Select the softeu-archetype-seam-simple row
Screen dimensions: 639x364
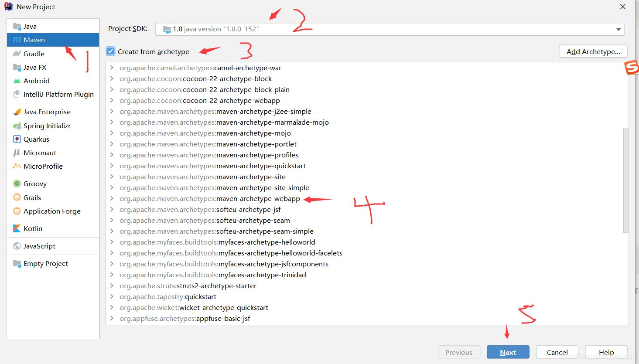[x=364, y=231]
